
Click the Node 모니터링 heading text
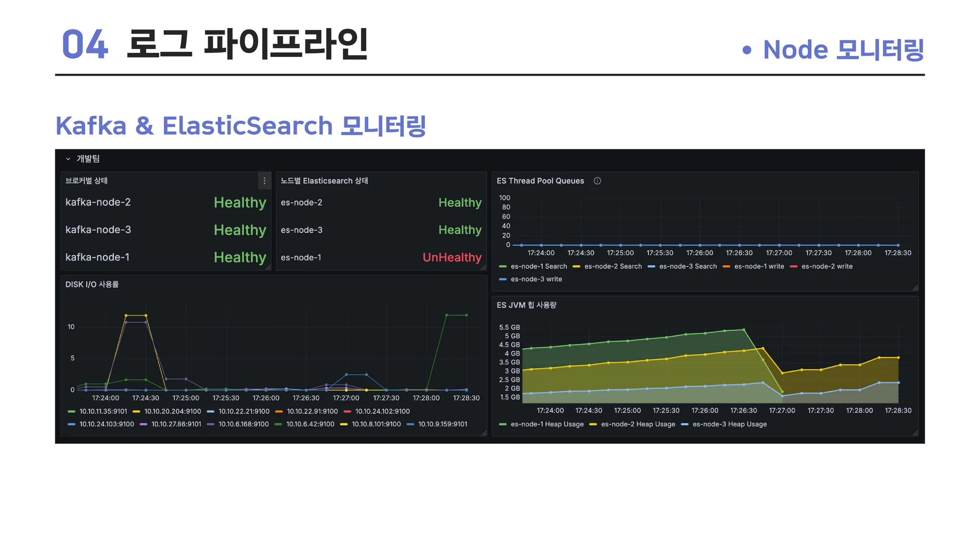tap(843, 50)
